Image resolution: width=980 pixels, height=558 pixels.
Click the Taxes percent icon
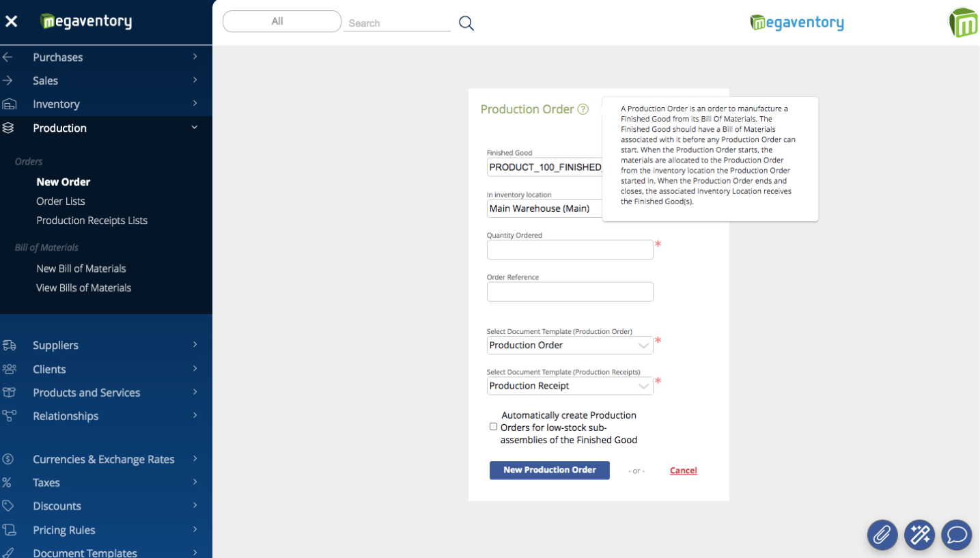(6, 482)
